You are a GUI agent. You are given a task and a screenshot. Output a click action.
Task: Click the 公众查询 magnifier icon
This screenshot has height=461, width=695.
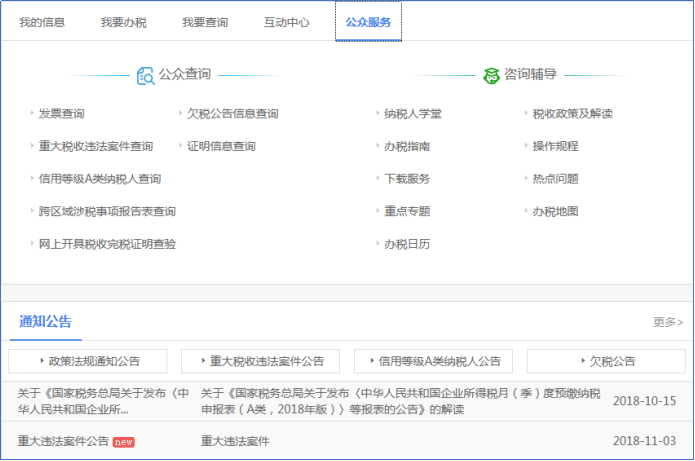(145, 75)
